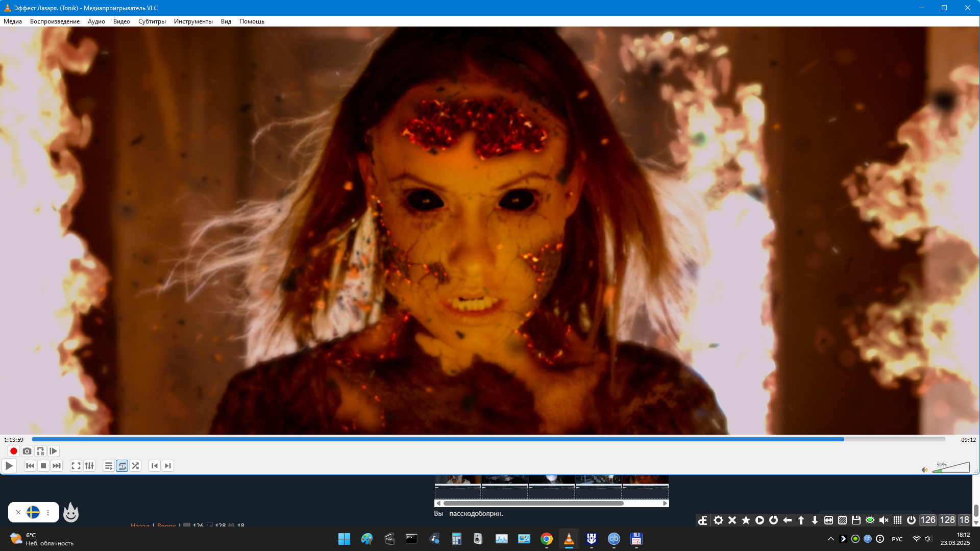980x551 pixels.
Task: Advance one frame with frame-by-frame button
Action: click(x=54, y=451)
